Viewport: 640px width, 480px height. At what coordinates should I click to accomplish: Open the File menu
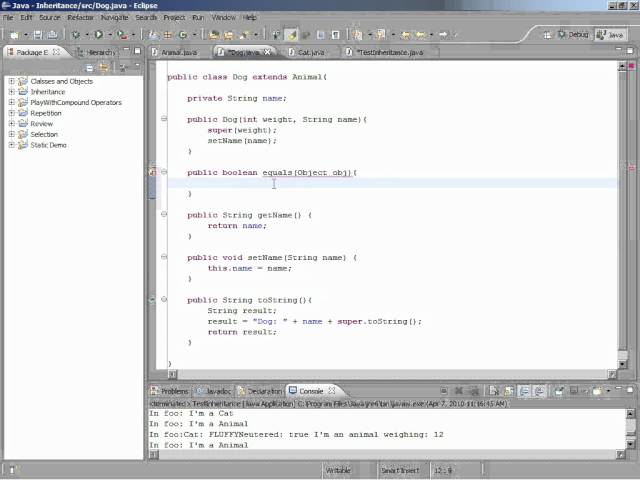(x=8, y=18)
